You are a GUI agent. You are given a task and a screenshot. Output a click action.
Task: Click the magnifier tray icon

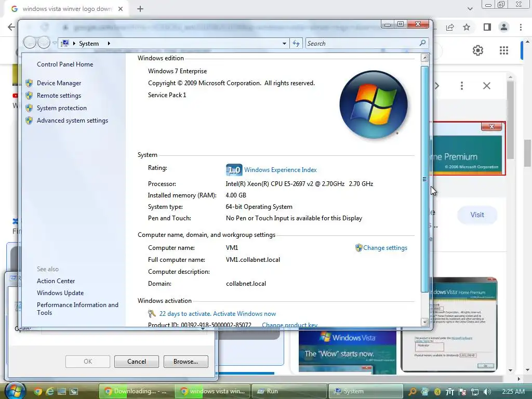pyautogui.click(x=412, y=392)
